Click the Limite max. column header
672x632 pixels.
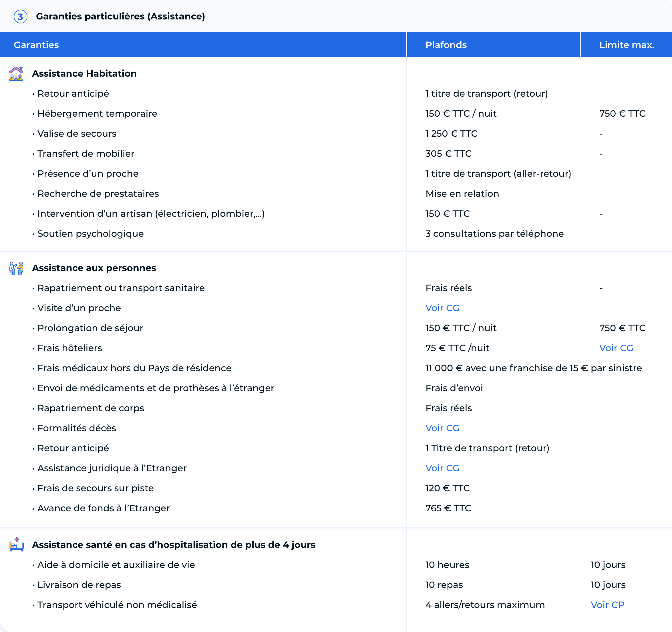tap(626, 45)
